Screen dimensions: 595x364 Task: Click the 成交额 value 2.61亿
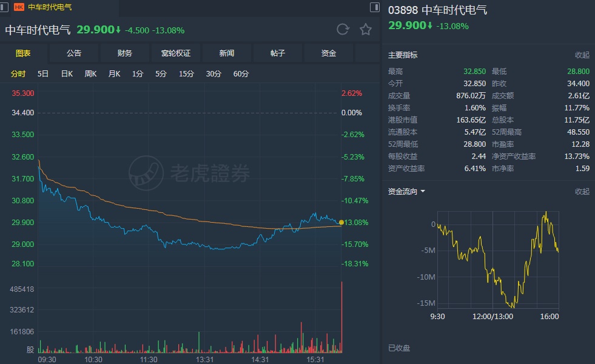tap(579, 96)
